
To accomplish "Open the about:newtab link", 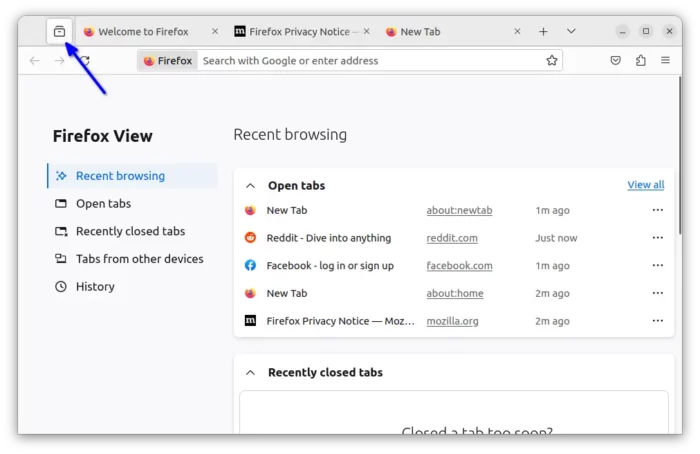I will pyautogui.click(x=459, y=210).
